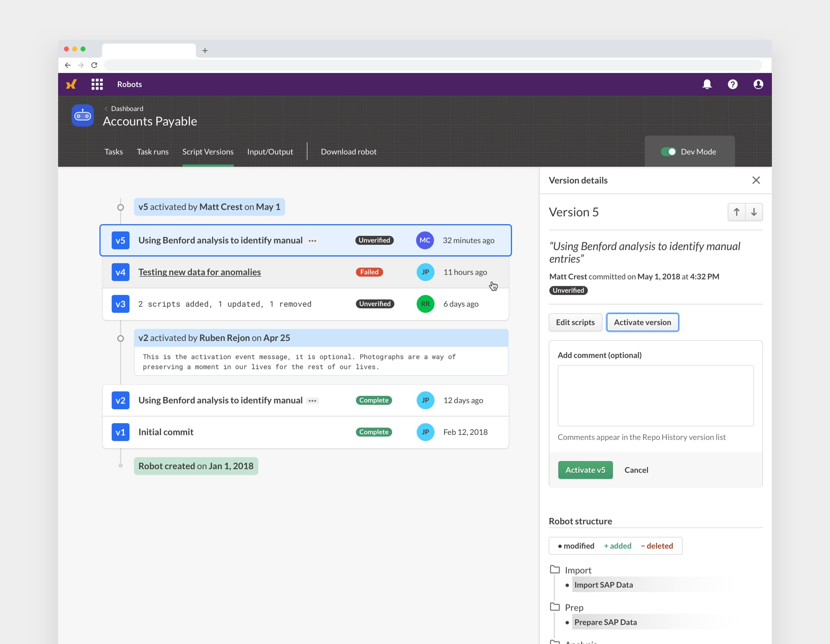830x644 pixels.
Task: Open the user account profile icon
Action: [758, 84]
